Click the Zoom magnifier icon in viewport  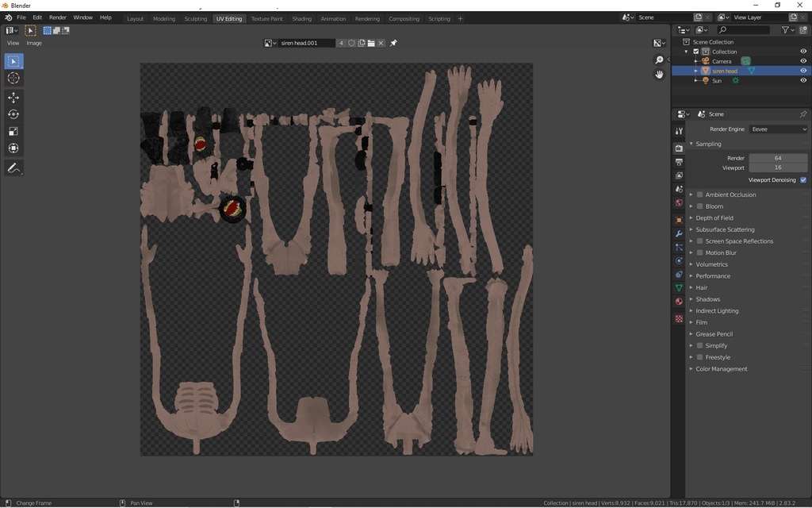coord(659,60)
